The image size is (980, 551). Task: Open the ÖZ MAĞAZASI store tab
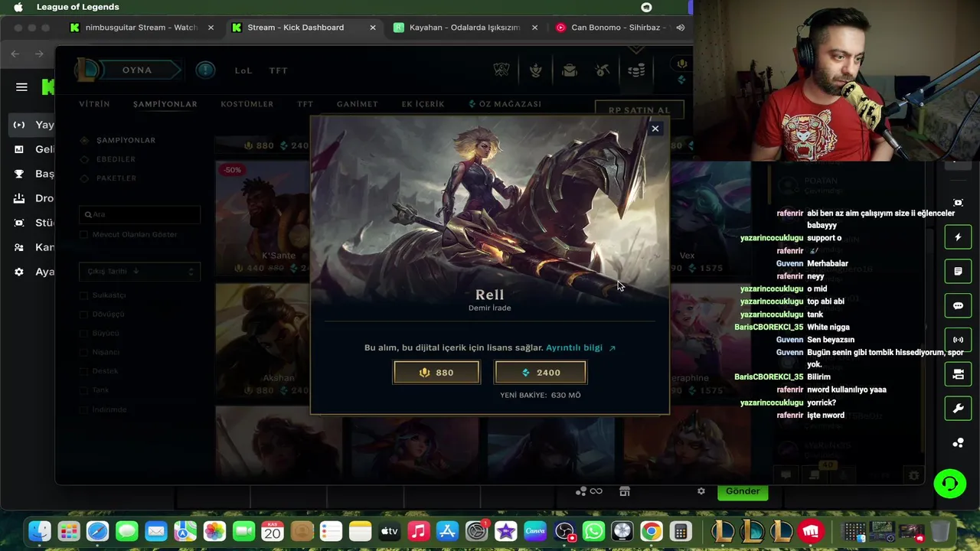(505, 104)
